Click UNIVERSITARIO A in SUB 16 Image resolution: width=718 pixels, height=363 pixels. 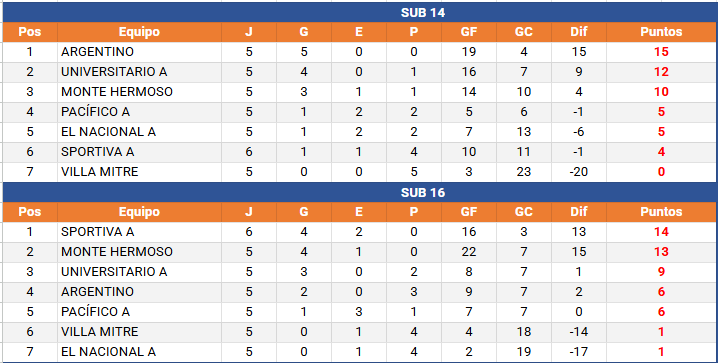click(x=139, y=272)
